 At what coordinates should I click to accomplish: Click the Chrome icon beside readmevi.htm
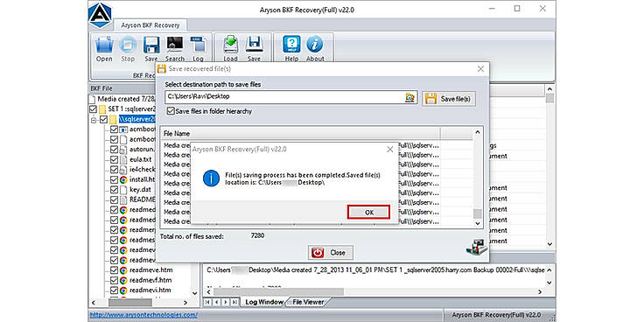[123, 290]
